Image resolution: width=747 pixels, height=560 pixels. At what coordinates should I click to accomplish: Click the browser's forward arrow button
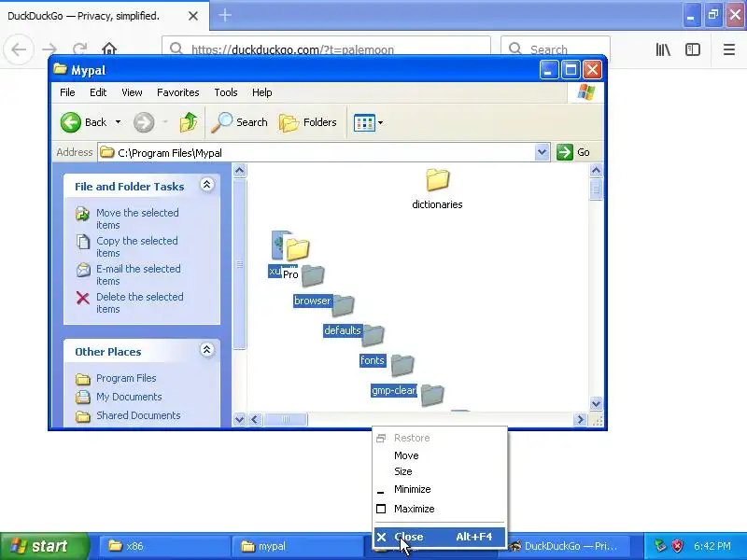(49, 49)
